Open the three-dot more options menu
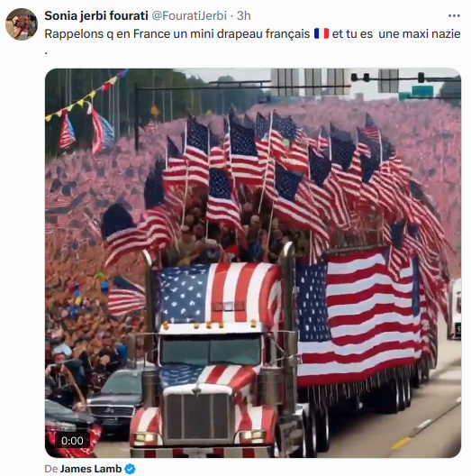Viewport: 471px width, 476px height. click(454, 16)
